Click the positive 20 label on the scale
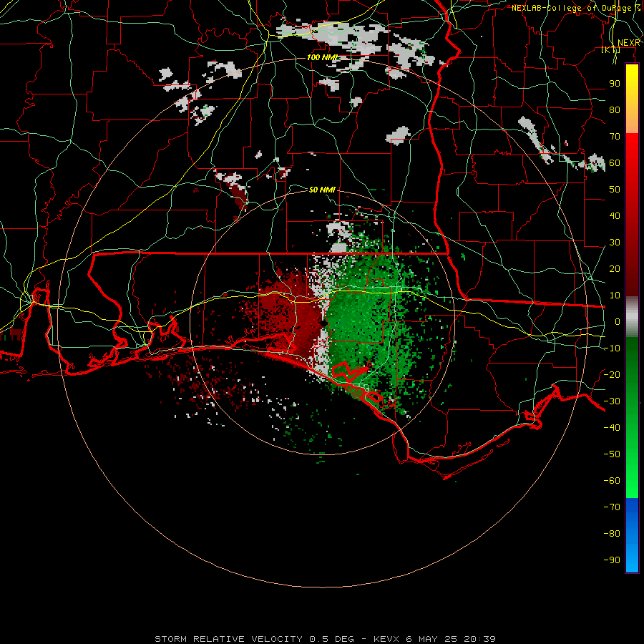This screenshot has width=644, height=644. pyautogui.click(x=615, y=268)
